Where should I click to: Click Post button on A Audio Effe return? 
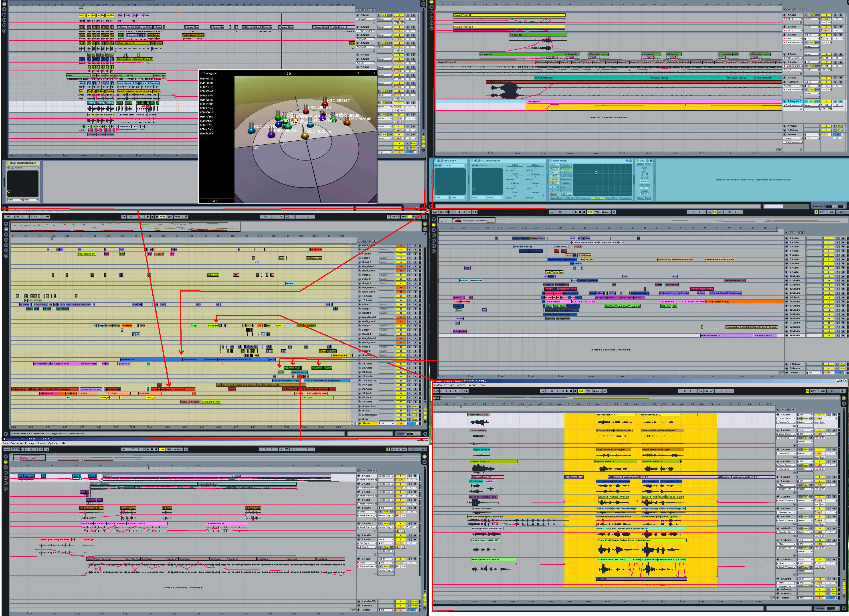[x=414, y=601]
